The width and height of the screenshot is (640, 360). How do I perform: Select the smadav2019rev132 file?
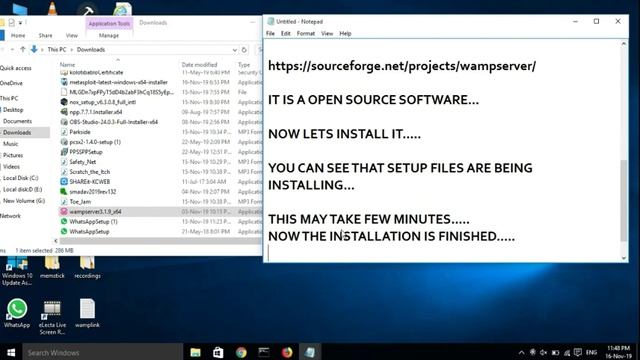[x=93, y=192]
